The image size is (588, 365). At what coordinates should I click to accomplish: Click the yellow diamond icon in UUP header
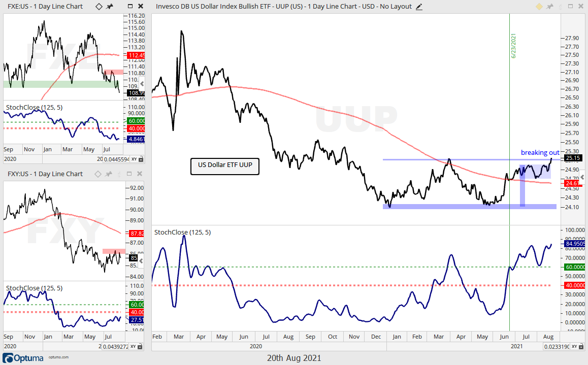point(539,7)
